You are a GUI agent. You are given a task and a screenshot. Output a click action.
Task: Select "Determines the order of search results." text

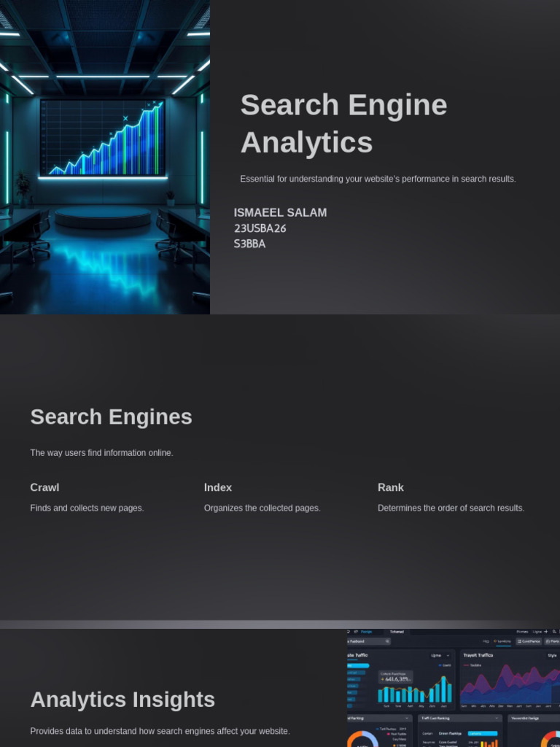451,508
